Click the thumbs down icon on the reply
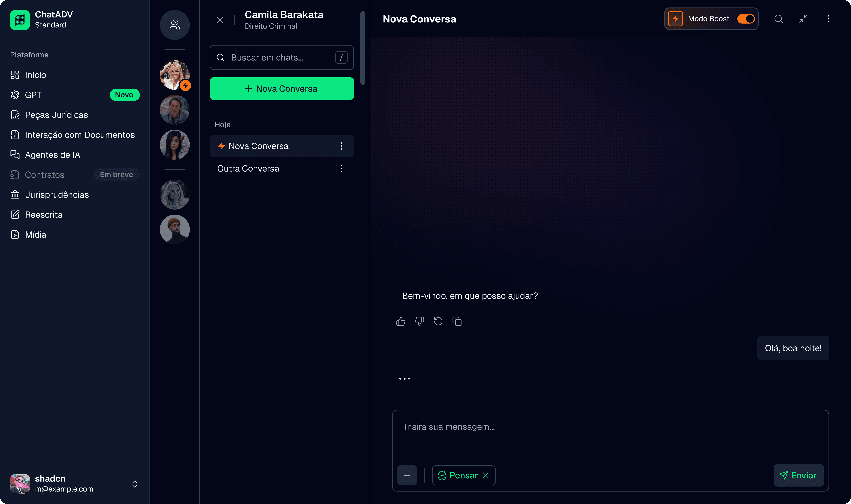This screenshot has width=851, height=504. coord(419,321)
